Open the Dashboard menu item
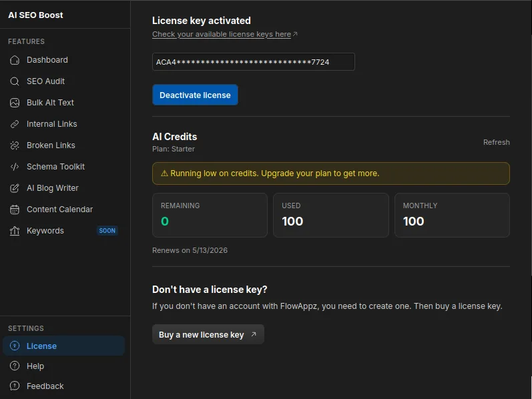The height and width of the screenshot is (399, 532). tap(65, 60)
